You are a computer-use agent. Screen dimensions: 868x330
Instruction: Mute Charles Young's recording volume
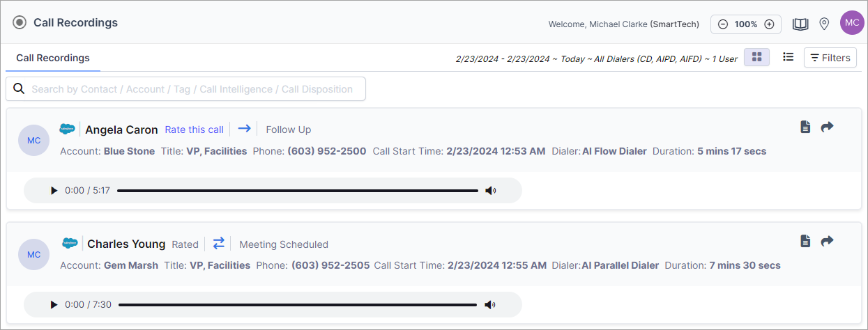[x=490, y=304]
